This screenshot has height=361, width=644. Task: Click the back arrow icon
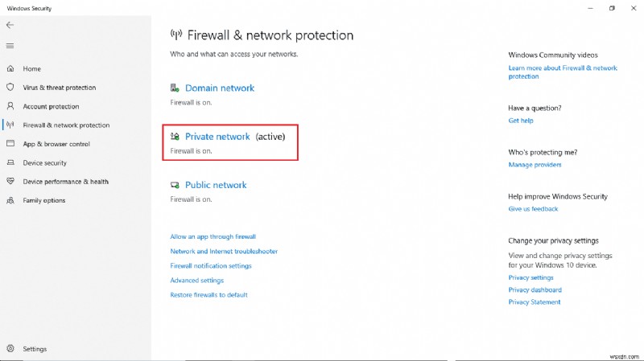click(x=10, y=25)
